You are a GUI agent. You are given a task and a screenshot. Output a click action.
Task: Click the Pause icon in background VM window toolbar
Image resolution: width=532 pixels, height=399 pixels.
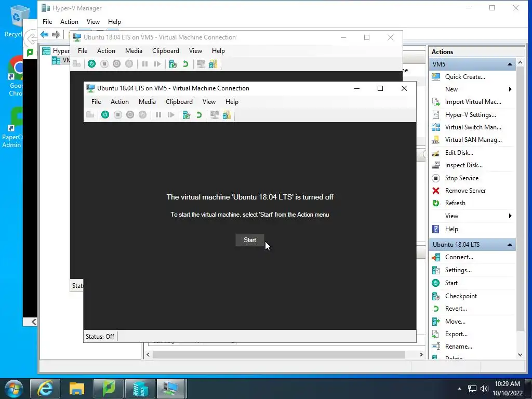(x=145, y=64)
